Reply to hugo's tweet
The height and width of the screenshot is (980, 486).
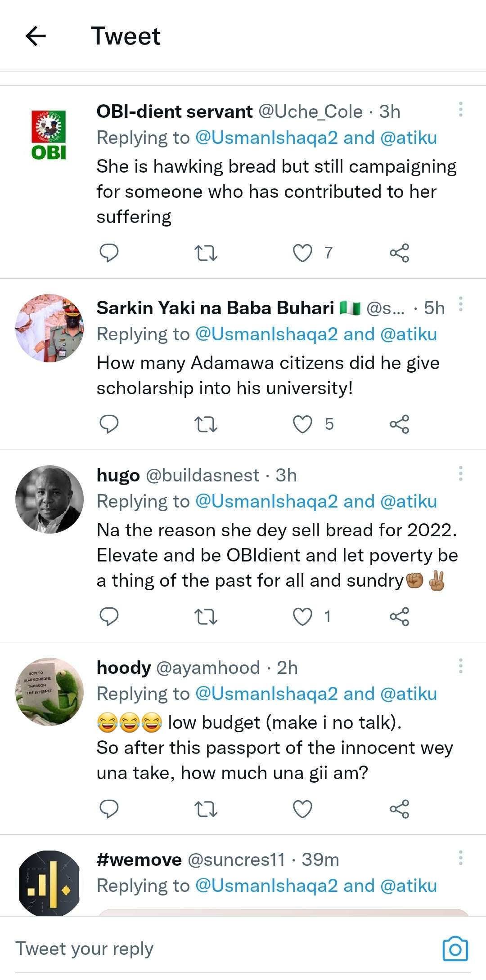(108, 616)
